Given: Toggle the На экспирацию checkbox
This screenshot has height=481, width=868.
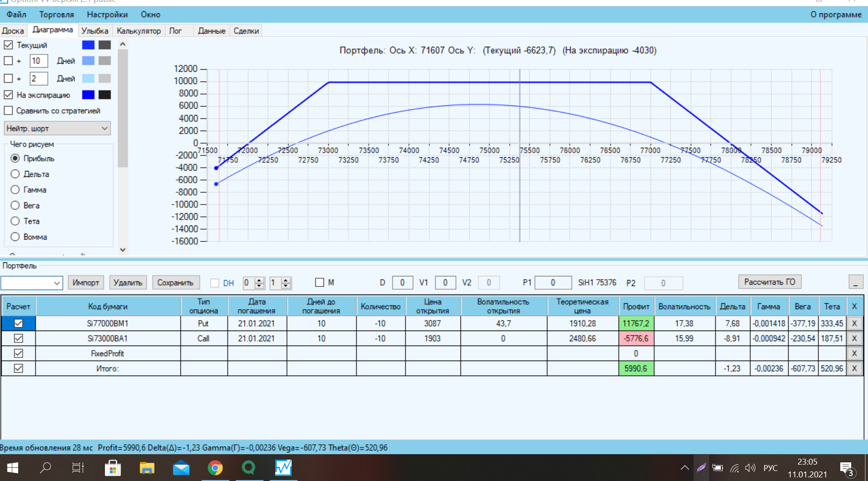Looking at the screenshot, I should click(x=8, y=95).
